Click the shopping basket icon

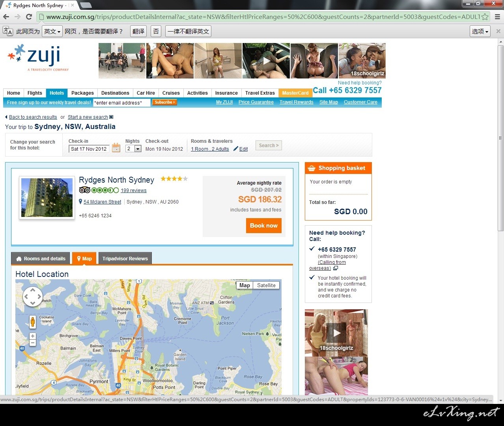tap(312, 168)
